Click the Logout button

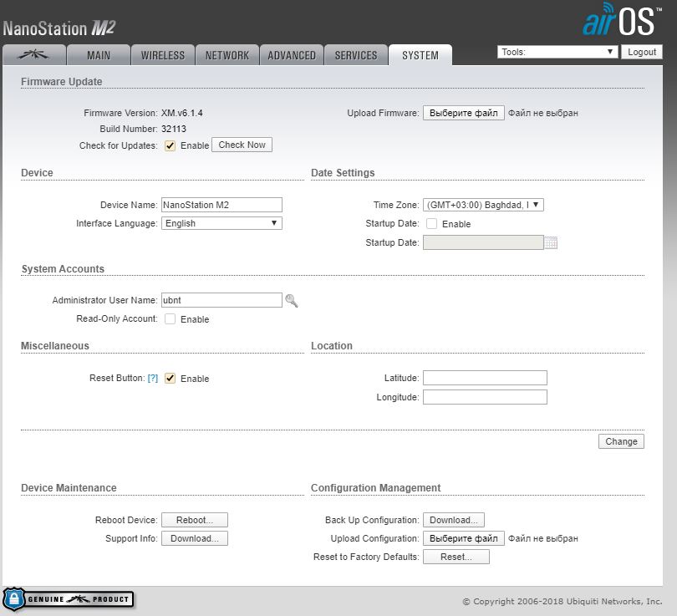coord(642,52)
